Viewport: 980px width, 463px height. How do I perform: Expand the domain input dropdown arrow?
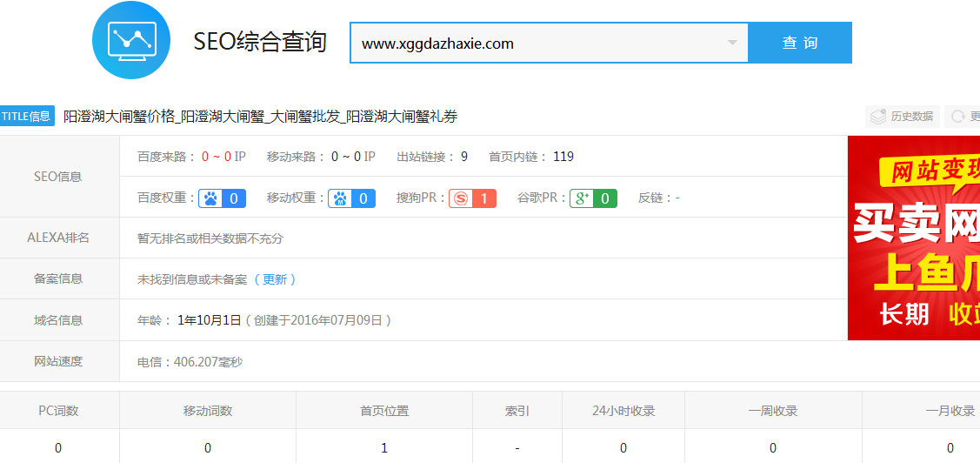pos(732,43)
